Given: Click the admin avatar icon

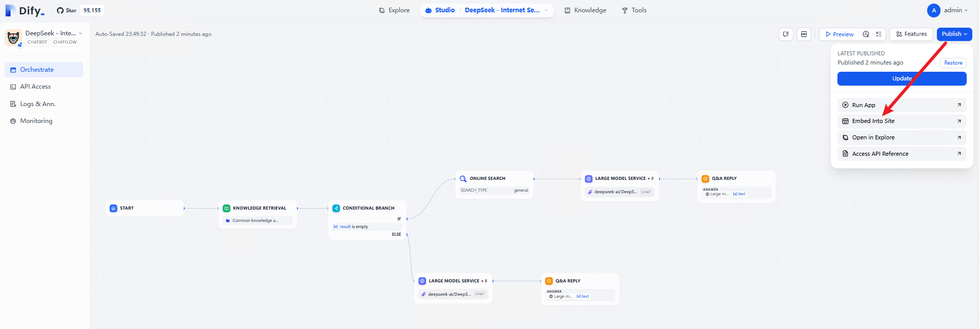Looking at the screenshot, I should pos(933,10).
